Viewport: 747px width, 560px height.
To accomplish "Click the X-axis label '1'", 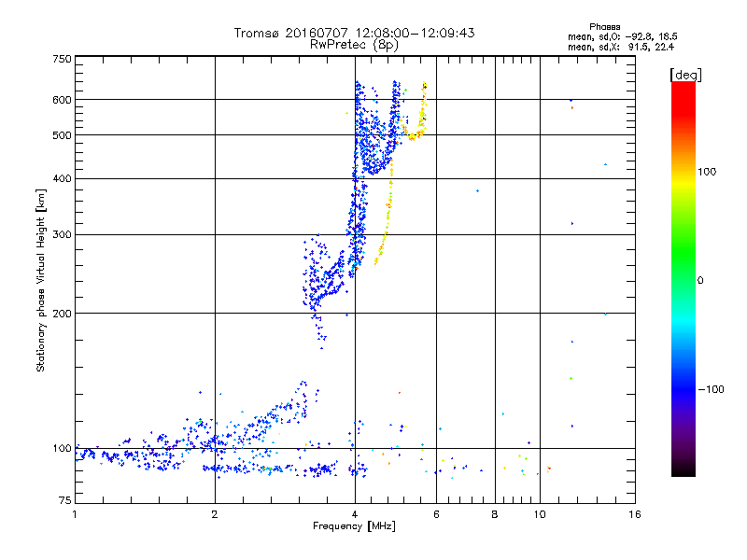I will [x=75, y=514].
